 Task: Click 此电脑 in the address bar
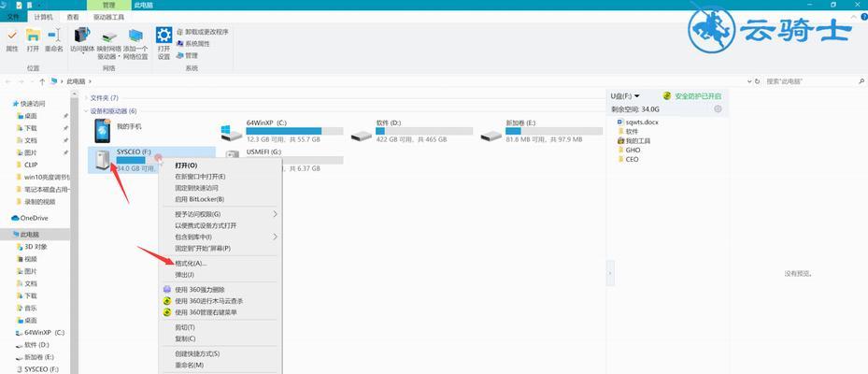tap(76, 81)
